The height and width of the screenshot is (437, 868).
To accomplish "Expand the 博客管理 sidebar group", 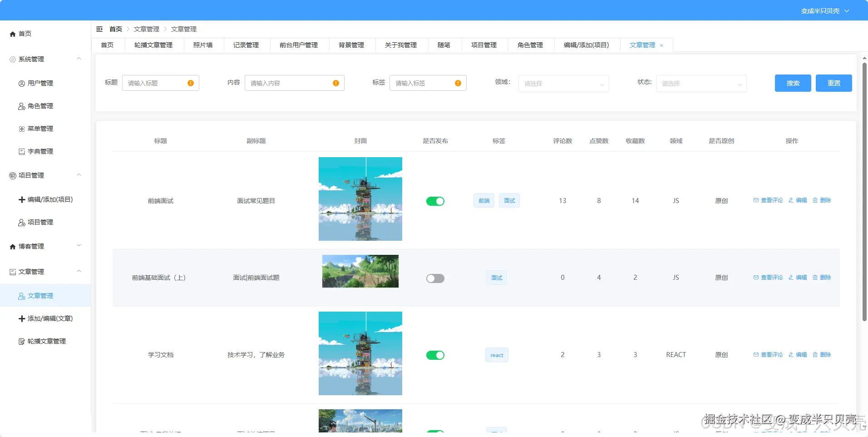I will (79, 246).
